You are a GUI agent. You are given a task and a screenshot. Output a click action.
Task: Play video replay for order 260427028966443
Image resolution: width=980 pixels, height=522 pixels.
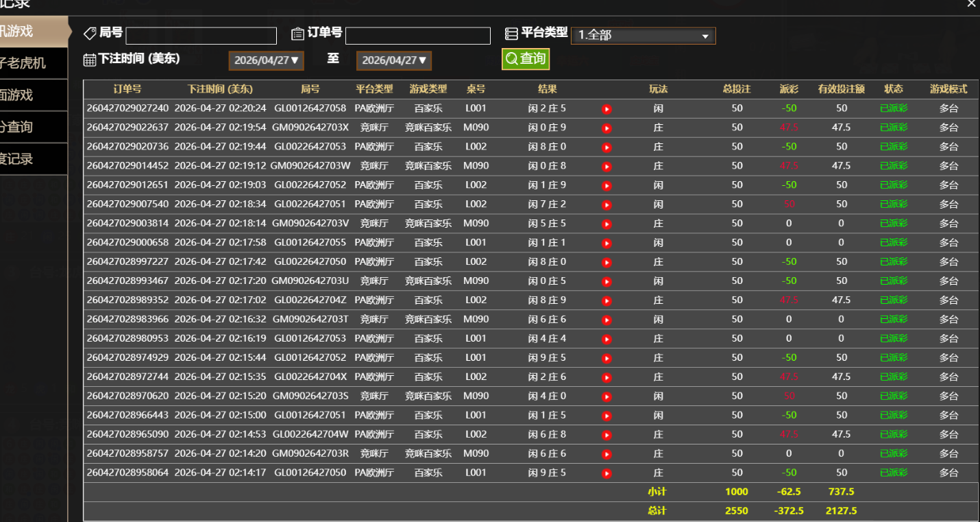tap(607, 416)
